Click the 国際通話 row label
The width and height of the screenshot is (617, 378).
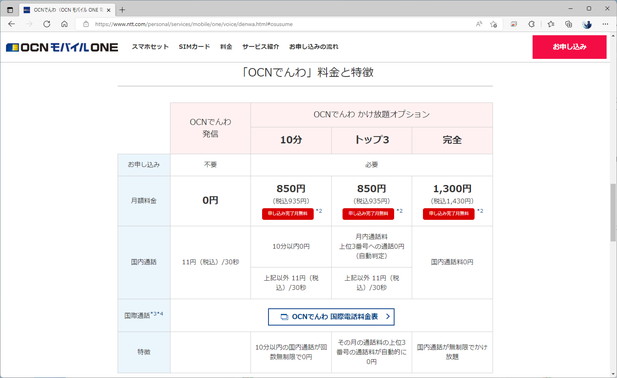point(144,315)
